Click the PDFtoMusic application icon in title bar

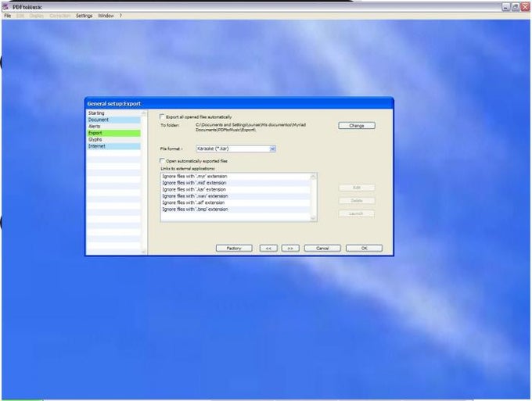coord(5,7)
